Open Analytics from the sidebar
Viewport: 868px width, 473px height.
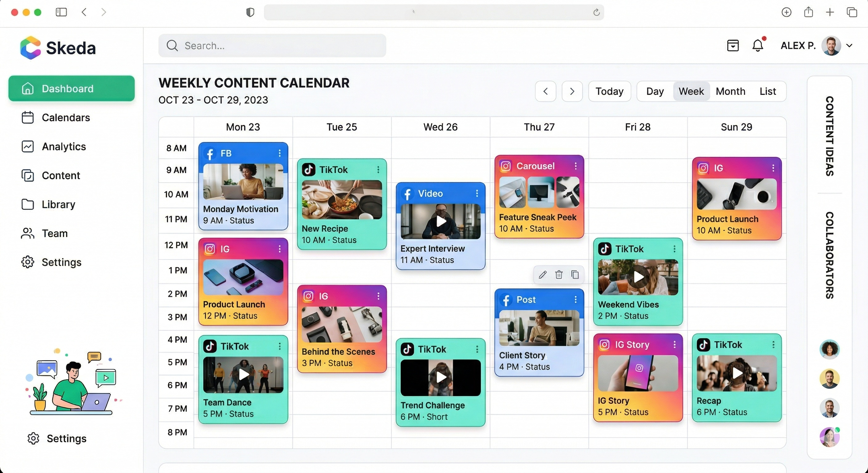tap(64, 147)
